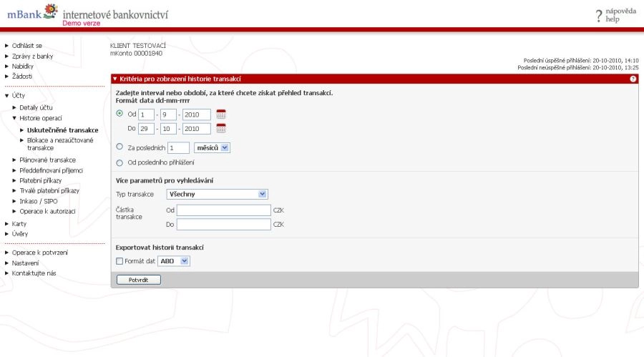Open calendar picker for the Od date

pyautogui.click(x=221, y=114)
